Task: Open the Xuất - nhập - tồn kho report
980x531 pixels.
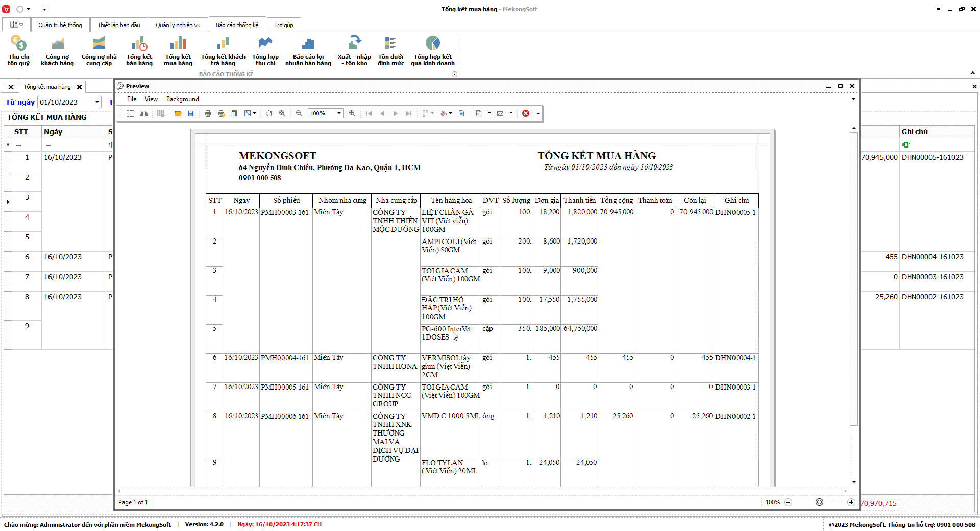Action: [x=354, y=51]
